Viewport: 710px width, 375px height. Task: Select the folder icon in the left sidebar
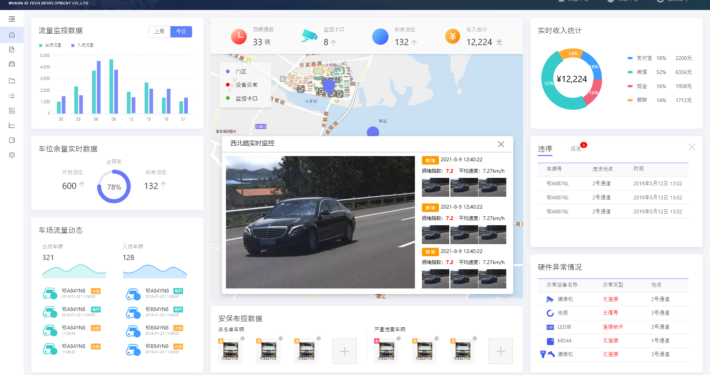click(x=12, y=81)
